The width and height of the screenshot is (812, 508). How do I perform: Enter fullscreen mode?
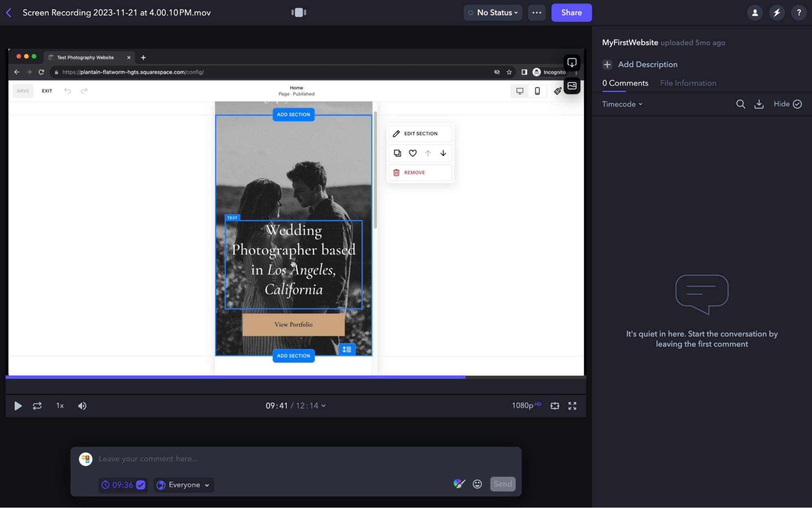click(572, 406)
